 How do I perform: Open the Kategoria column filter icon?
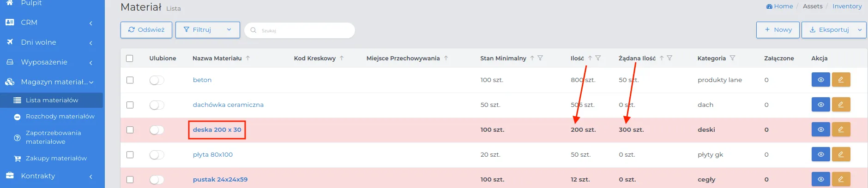point(732,58)
